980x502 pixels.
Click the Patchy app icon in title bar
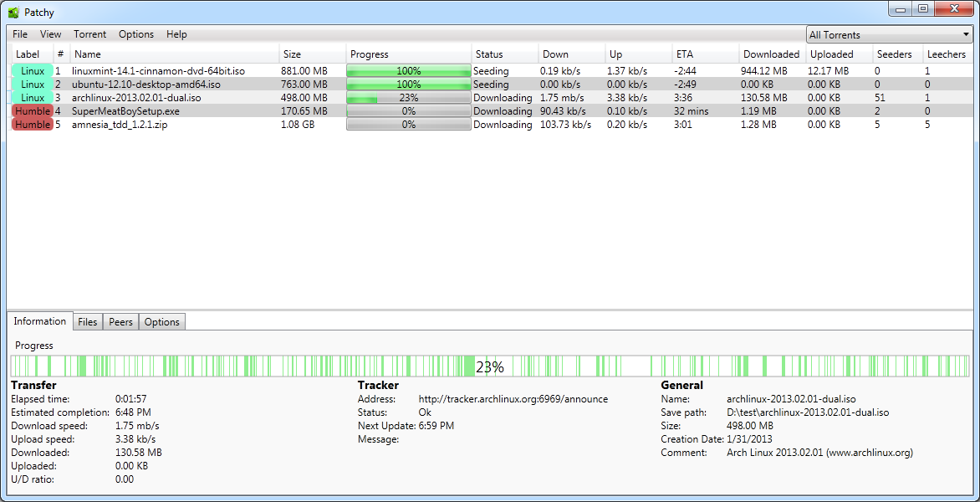click(13, 13)
